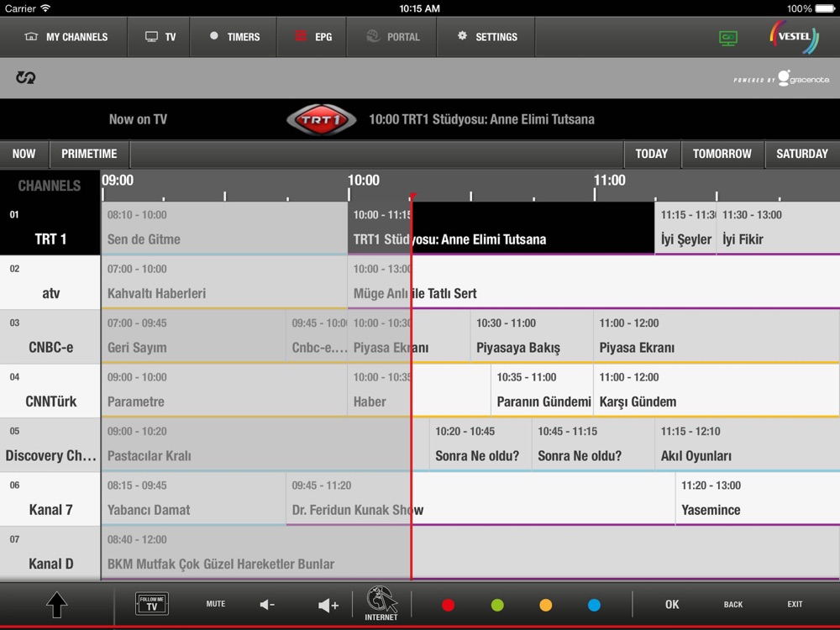Tap the yellow remote color button
This screenshot has height=630, width=840.
tap(545, 606)
